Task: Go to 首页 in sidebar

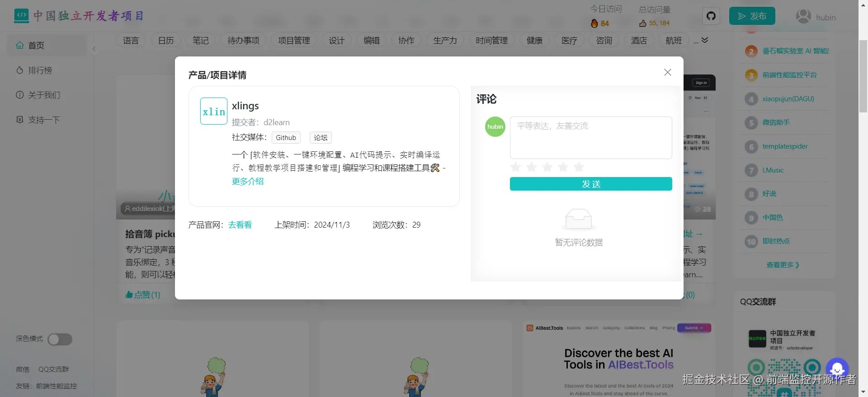Action: [47, 46]
